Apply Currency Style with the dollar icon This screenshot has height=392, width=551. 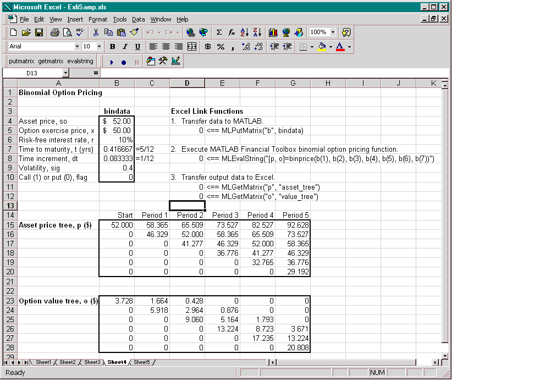[207, 47]
